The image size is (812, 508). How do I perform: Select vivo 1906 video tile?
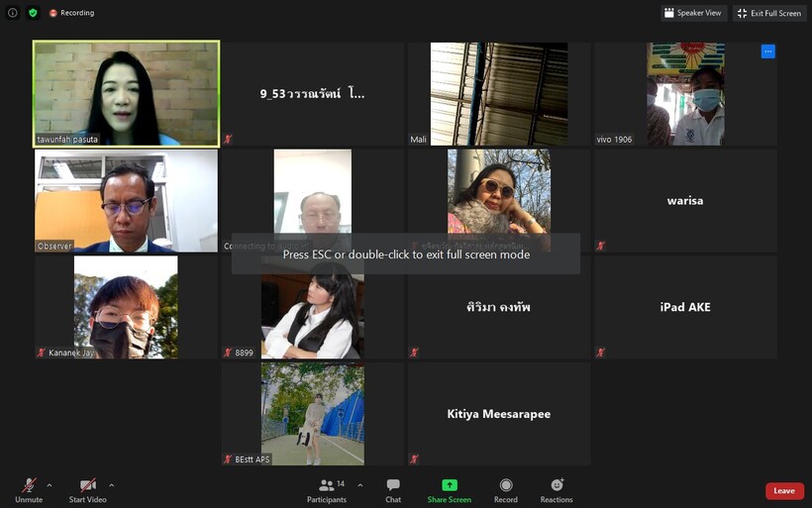pyautogui.click(x=685, y=94)
